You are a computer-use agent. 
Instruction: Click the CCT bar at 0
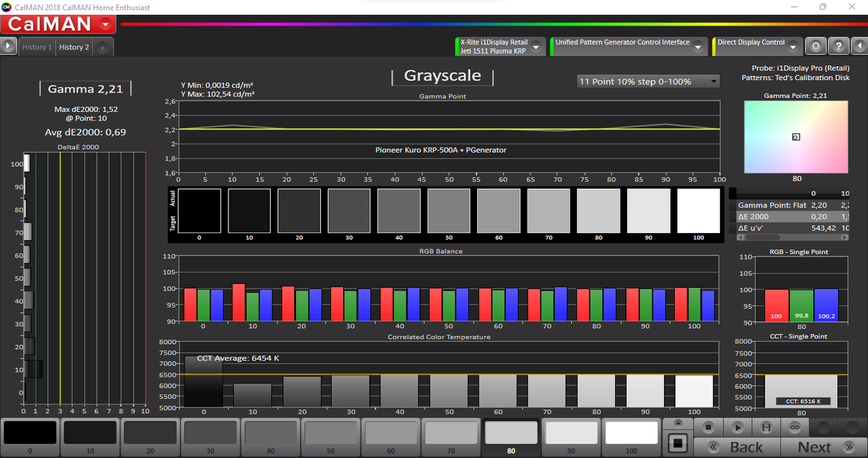pyautogui.click(x=203, y=381)
